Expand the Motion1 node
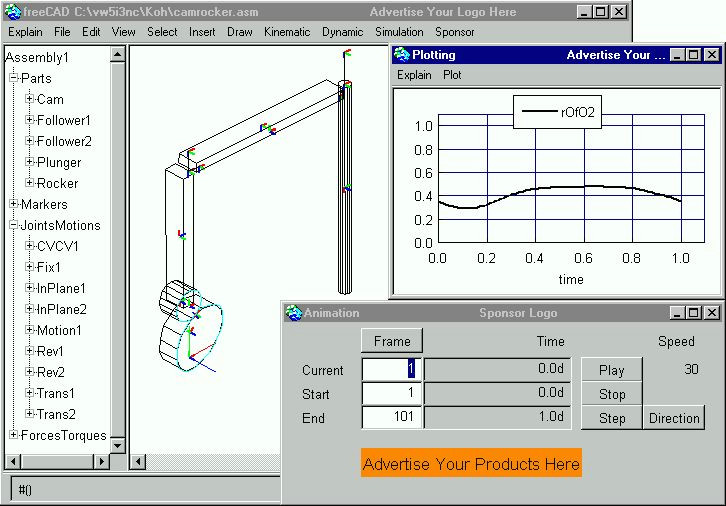The width and height of the screenshot is (726, 506). tap(29, 330)
